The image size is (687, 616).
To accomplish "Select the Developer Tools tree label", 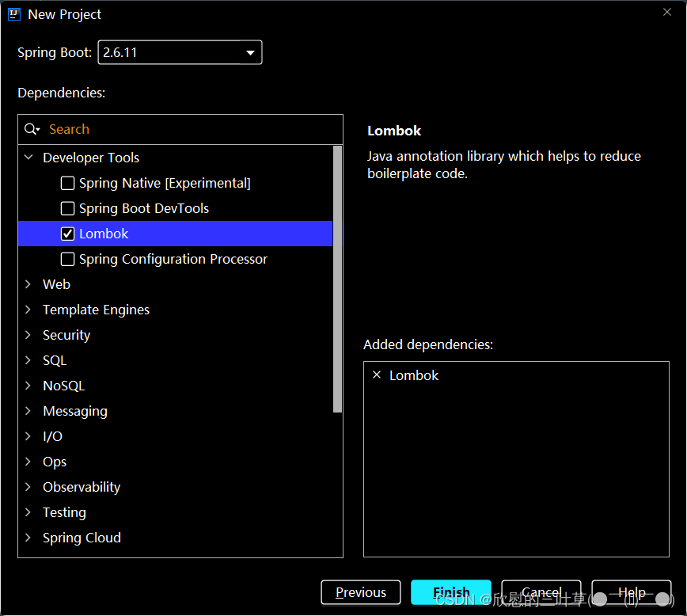I will tap(91, 158).
